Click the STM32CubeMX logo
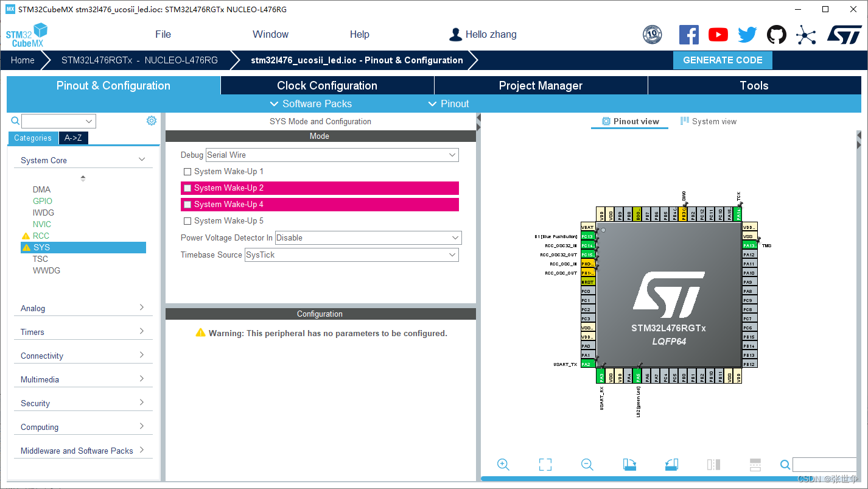The image size is (868, 489). pos(27,35)
